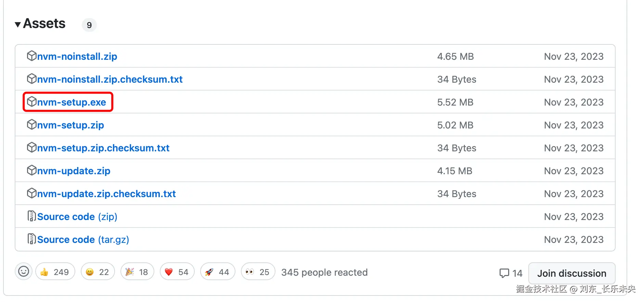Click the package icon beside nvm-setup.zip
Image resolution: width=644 pixels, height=302 pixels.
pos(31,125)
